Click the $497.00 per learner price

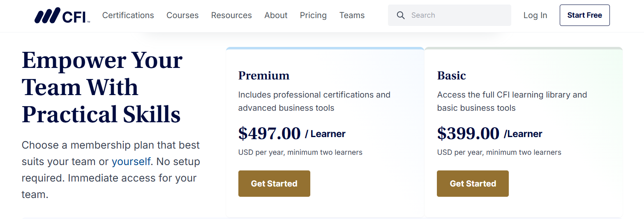[270, 133]
